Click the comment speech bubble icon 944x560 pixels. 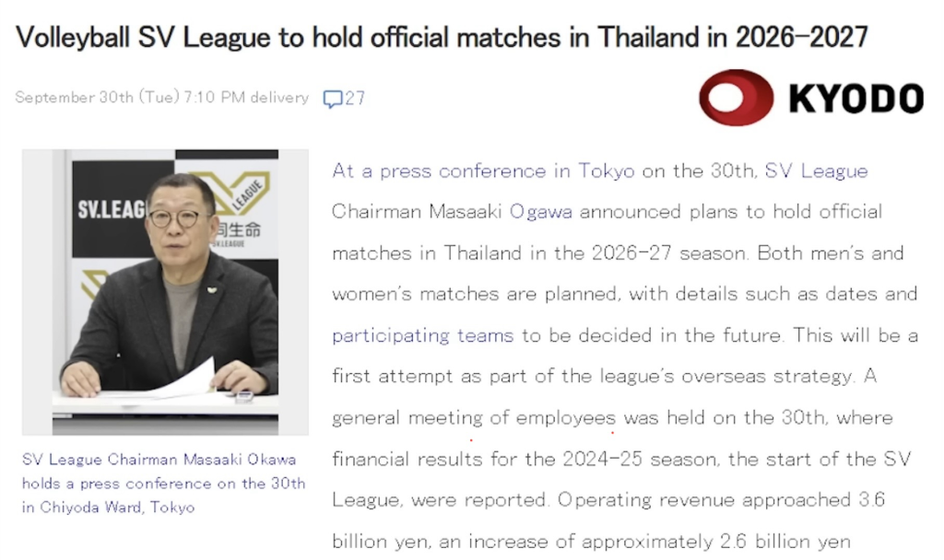[332, 99]
